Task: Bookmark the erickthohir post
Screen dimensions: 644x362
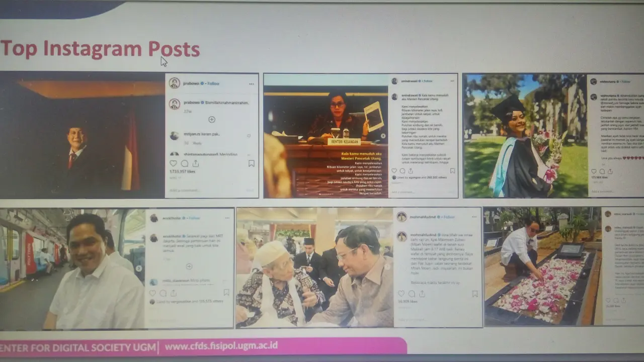Action: pyautogui.click(x=226, y=292)
